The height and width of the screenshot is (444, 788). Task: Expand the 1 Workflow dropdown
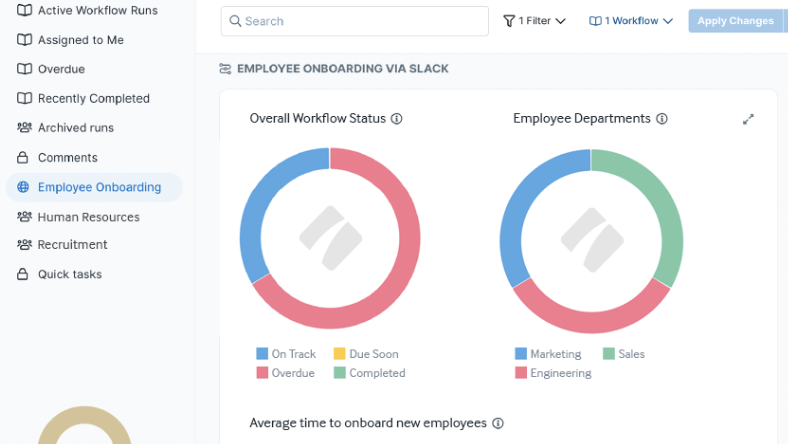coord(631,21)
